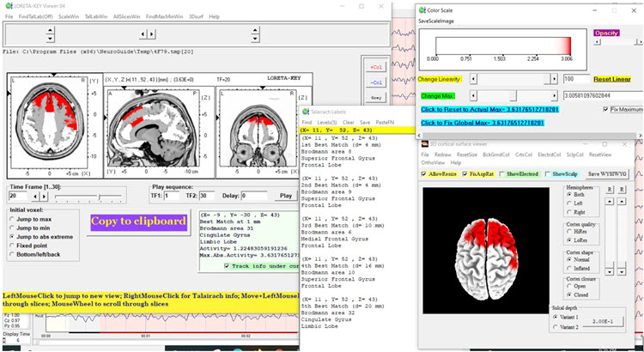Click Reset Linear link

pos(613,78)
